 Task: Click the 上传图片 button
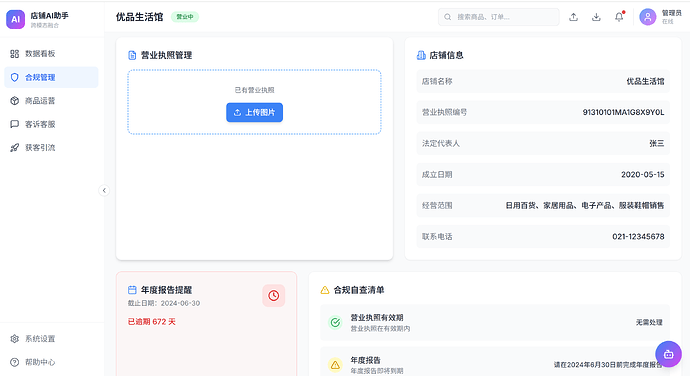tap(254, 112)
